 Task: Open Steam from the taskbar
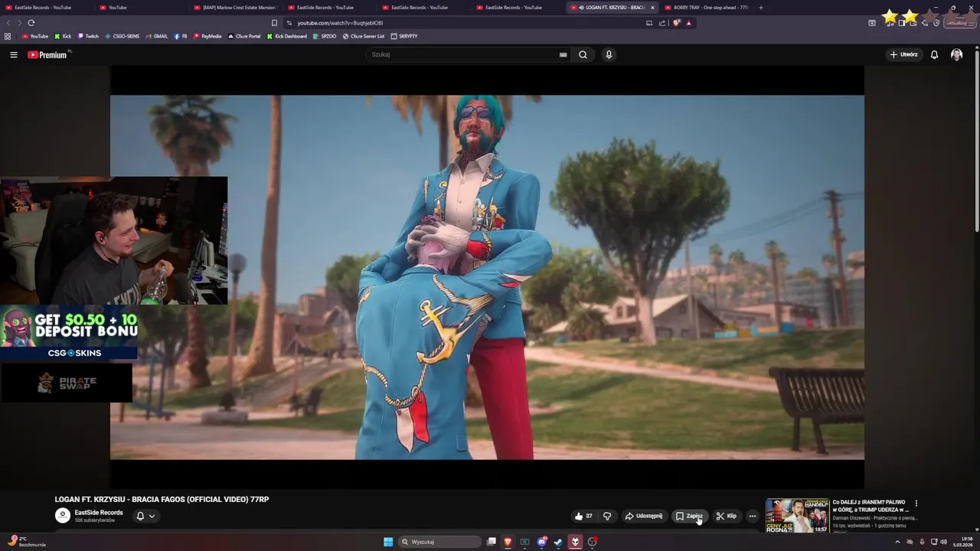tap(558, 542)
